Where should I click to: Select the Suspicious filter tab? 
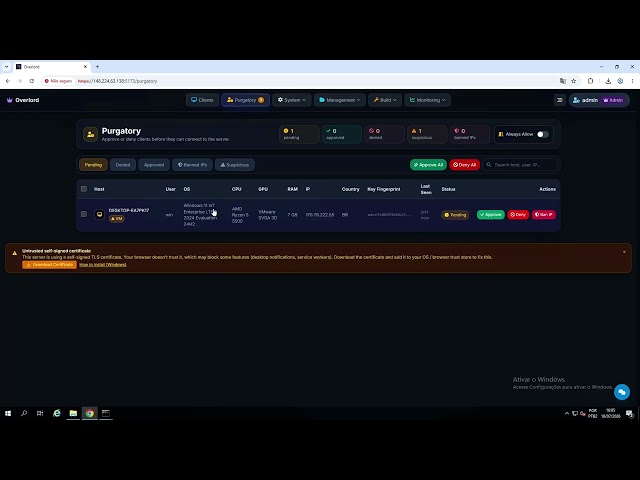tap(235, 165)
